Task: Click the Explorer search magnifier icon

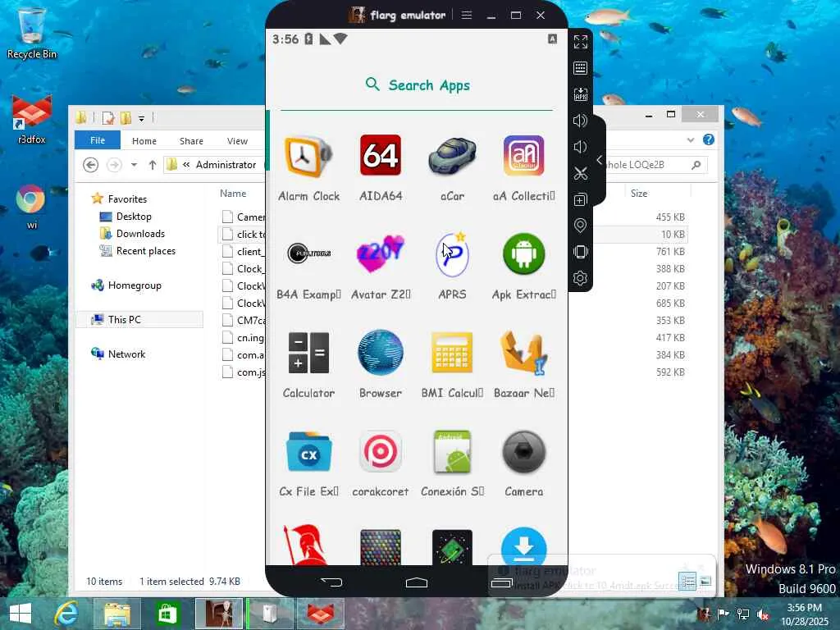Action: [696, 165]
